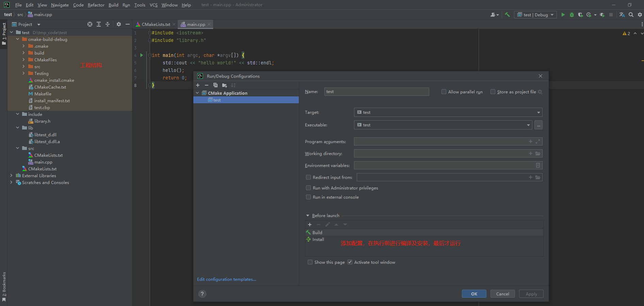644x306 pixels.
Task: Copy configuration icon in dialog toolbar
Action: tap(215, 85)
